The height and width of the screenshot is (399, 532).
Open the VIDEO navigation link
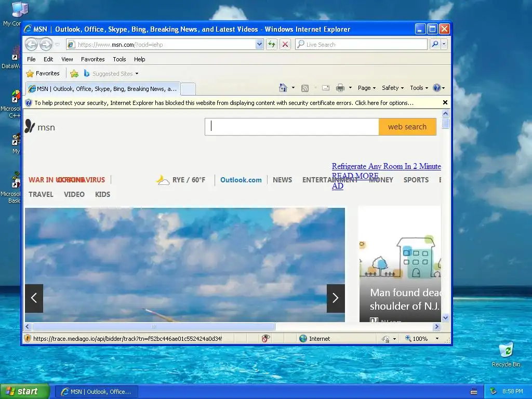click(x=74, y=194)
